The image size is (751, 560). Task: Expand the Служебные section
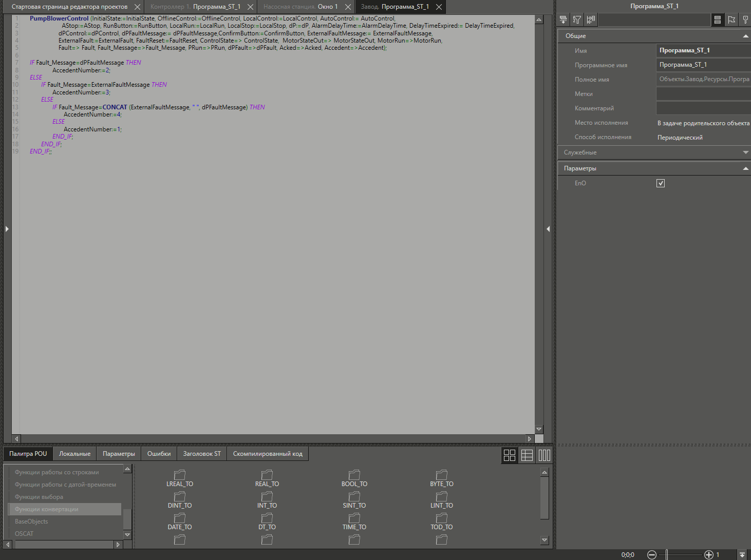click(x=745, y=152)
